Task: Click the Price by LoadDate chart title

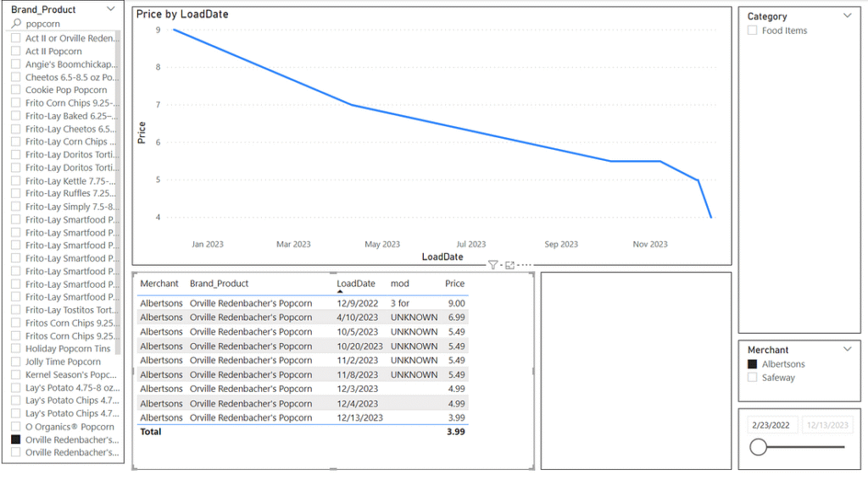Action: (x=182, y=14)
